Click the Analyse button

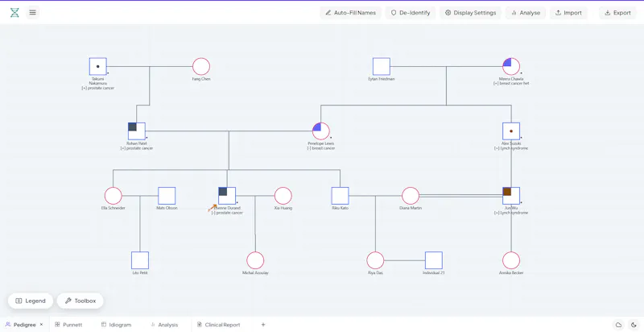526,13
